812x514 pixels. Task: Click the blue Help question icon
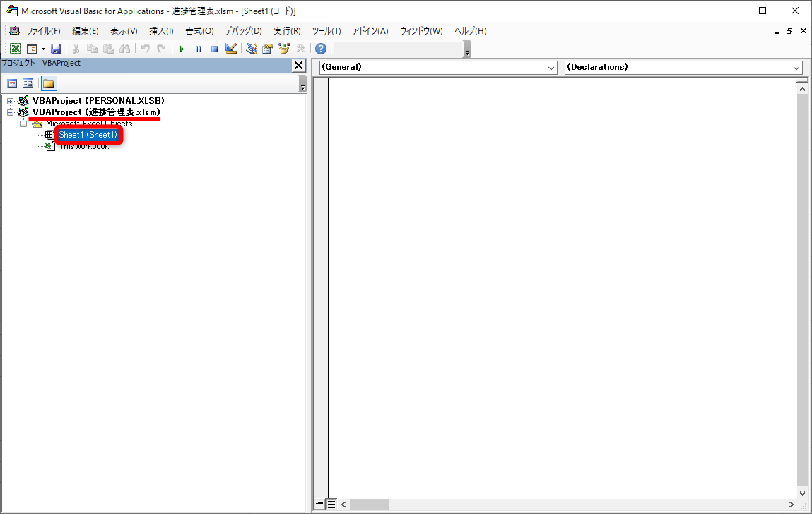coord(321,49)
